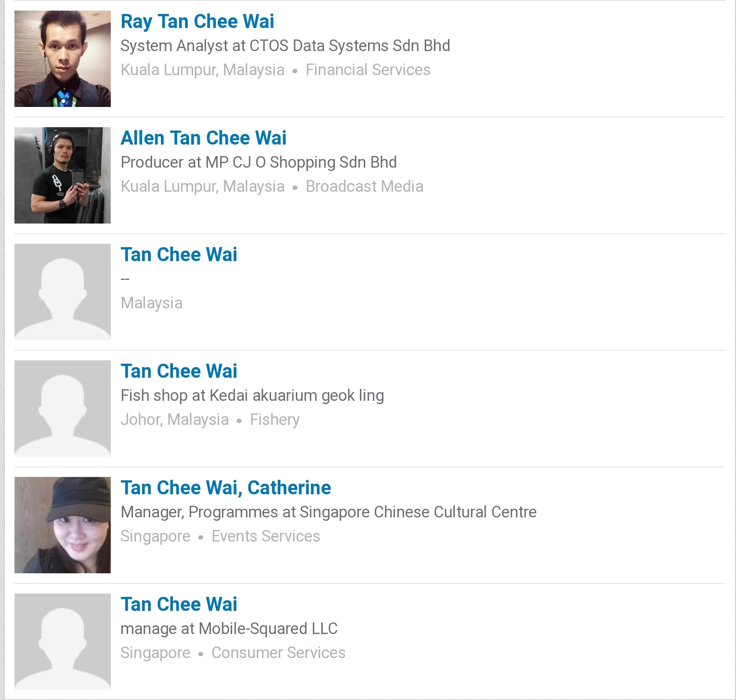The image size is (736, 700).
Task: Open the Ray Tan Chee Wai name link
Action: click(197, 22)
